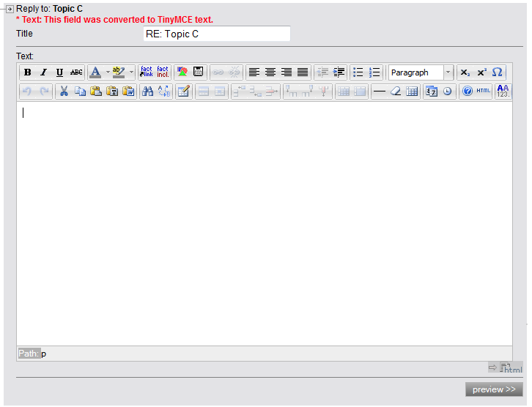532x407 pixels.
Task: Click the RE: Topic C title field
Action: tap(217, 34)
